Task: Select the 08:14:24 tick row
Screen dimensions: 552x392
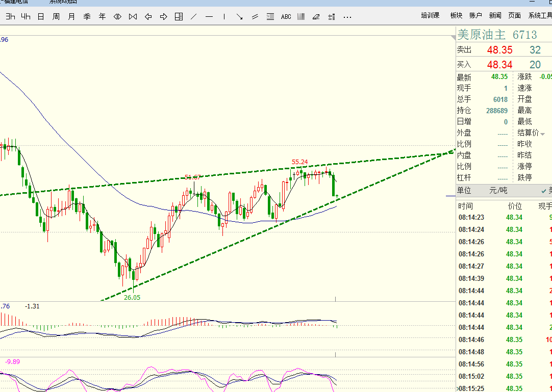Action: click(504, 229)
